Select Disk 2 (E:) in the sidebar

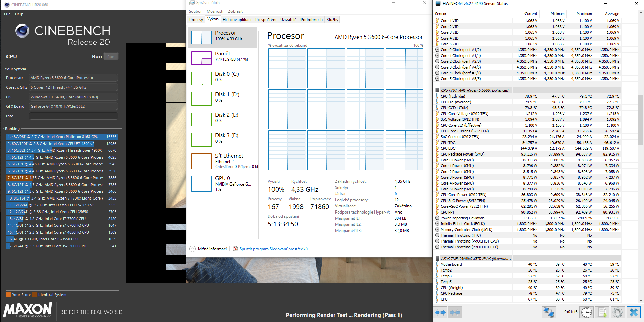coord(223,119)
